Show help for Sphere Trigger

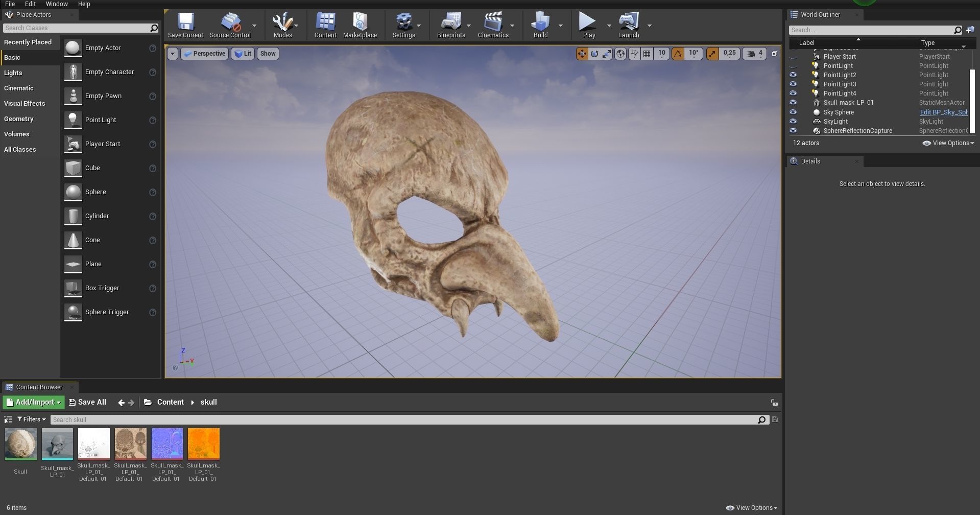[152, 312]
